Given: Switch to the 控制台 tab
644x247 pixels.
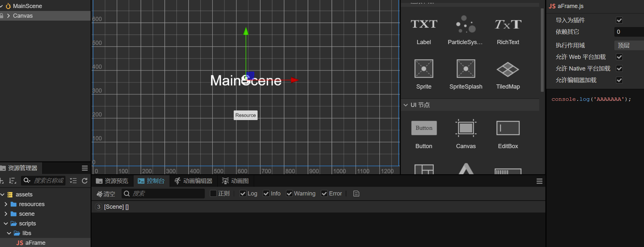Looking at the screenshot, I should click(x=151, y=181).
